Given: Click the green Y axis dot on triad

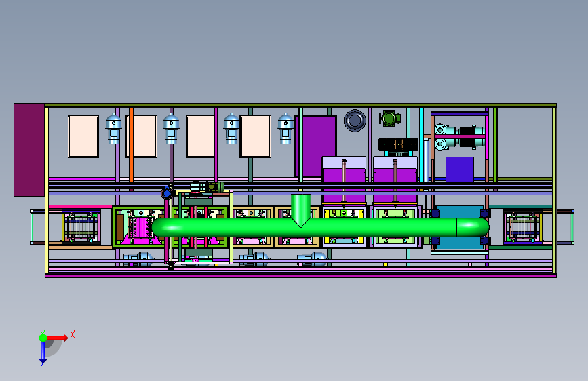Looking at the screenshot, I should click(43, 338).
